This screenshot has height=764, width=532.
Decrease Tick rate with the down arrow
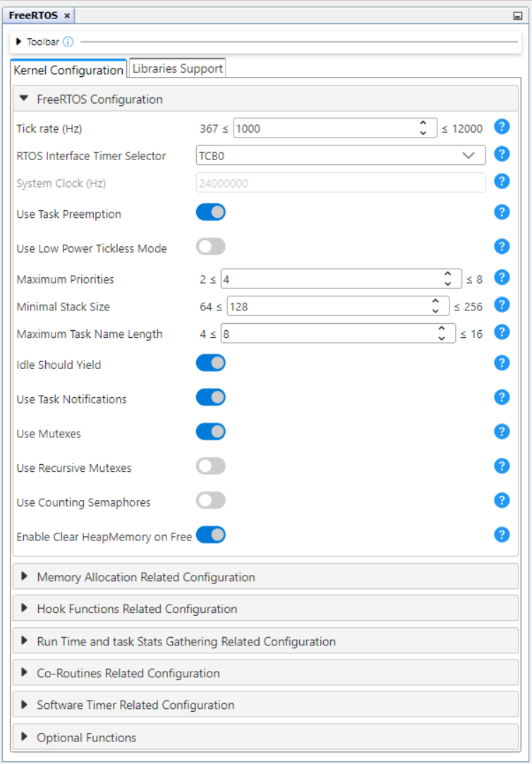click(x=423, y=133)
